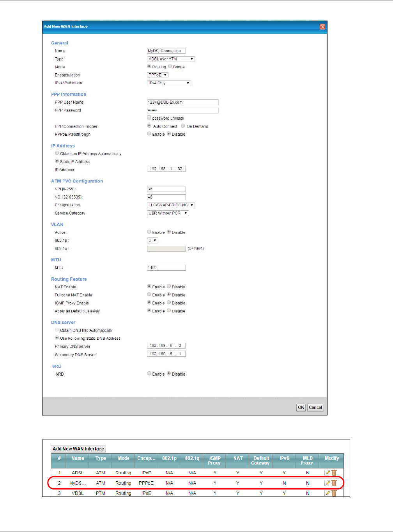This screenshot has width=393, height=532.
Task: Click the PPP User Name field
Action: click(x=182, y=102)
